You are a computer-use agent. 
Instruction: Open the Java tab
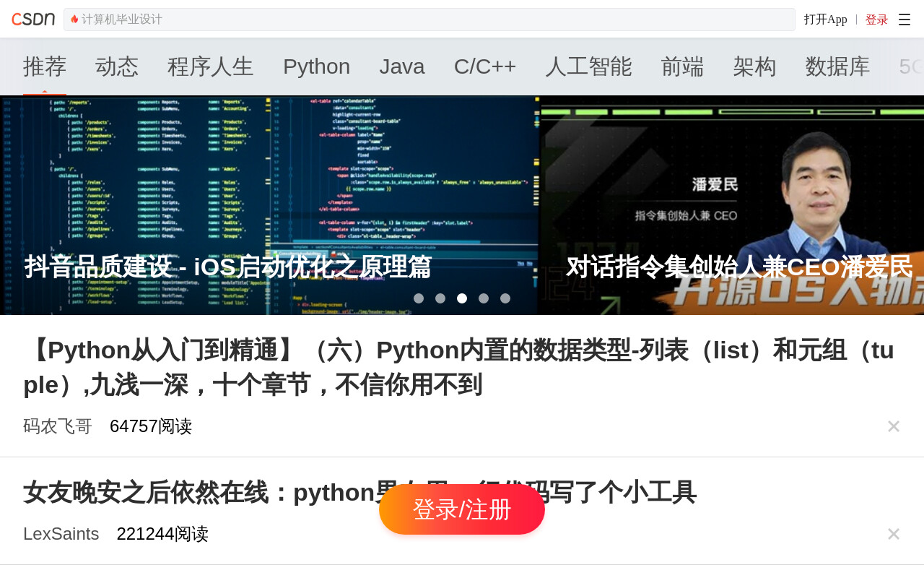point(402,66)
